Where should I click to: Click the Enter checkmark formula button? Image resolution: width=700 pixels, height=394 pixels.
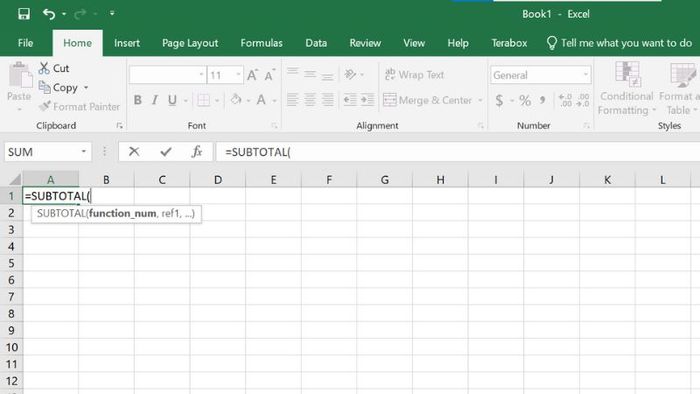(166, 152)
